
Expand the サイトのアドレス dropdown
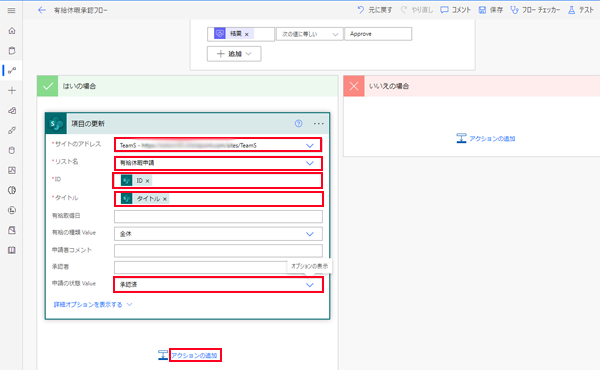click(310, 145)
